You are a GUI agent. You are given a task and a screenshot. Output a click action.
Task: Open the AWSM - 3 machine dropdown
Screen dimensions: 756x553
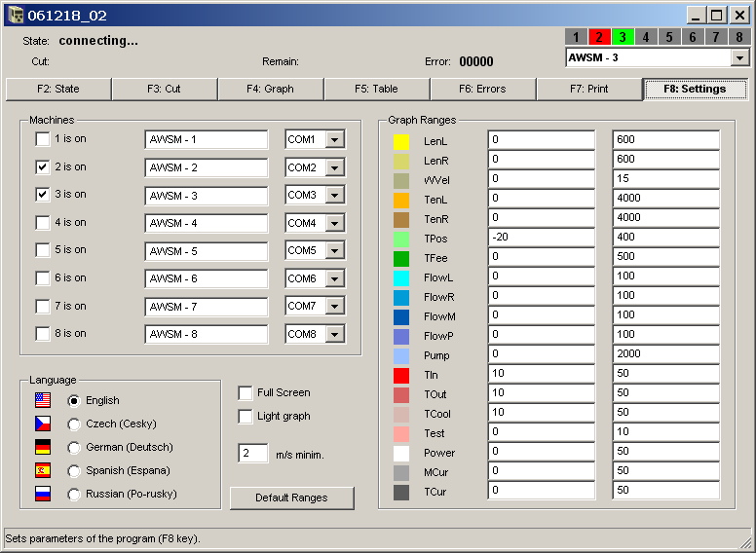tap(738, 57)
